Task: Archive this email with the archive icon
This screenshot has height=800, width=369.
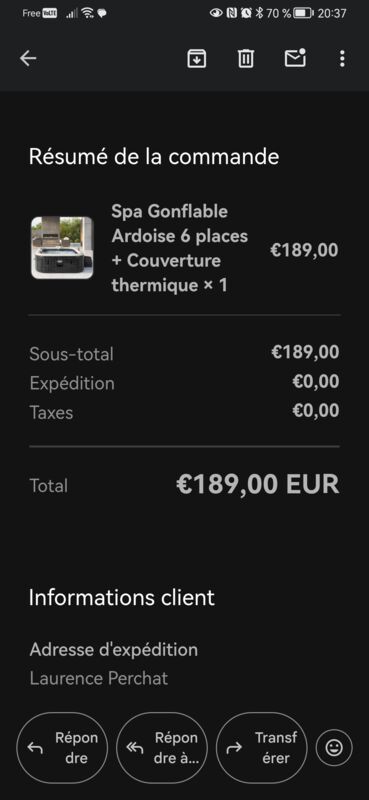Action: coord(197,59)
